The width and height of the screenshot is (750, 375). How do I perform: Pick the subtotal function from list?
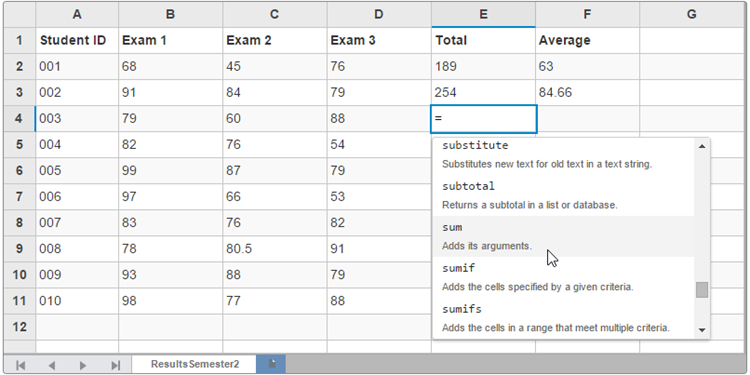(x=563, y=195)
